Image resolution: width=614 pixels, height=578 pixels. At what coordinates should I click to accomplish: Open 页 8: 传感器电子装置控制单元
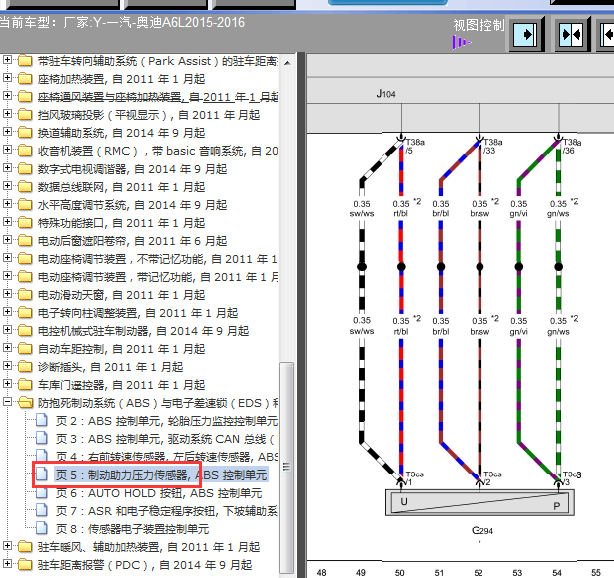[132, 529]
